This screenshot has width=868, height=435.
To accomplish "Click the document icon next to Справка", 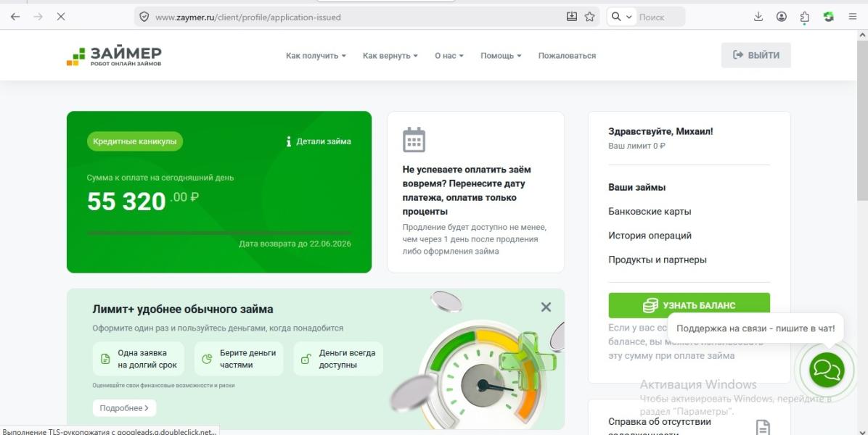I will (x=763, y=427).
